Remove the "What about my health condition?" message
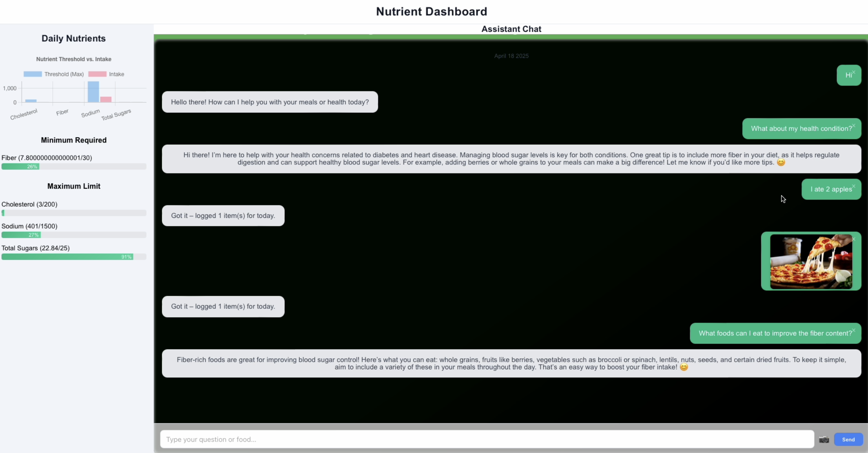This screenshot has width=868, height=453. [854, 126]
